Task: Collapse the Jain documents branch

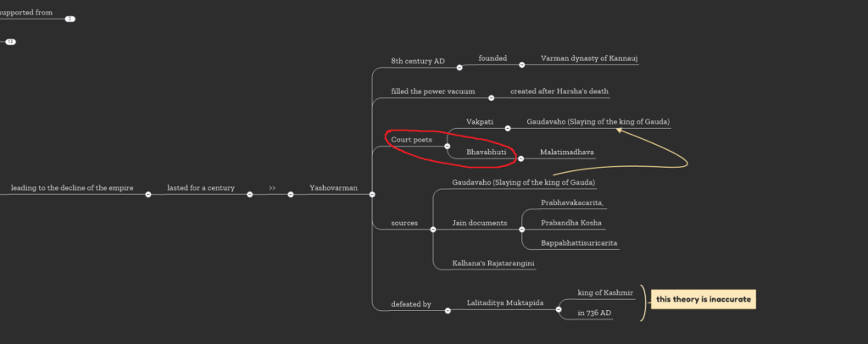Action: (521, 230)
